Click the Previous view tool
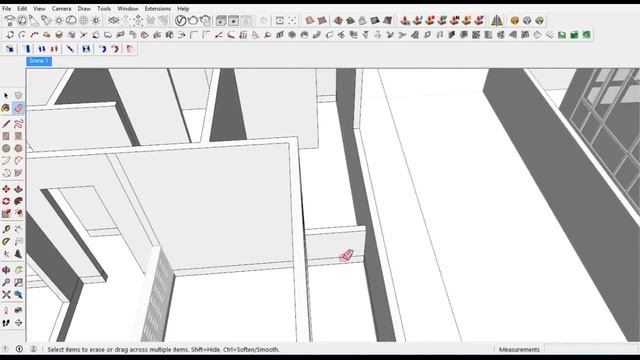 18,294
